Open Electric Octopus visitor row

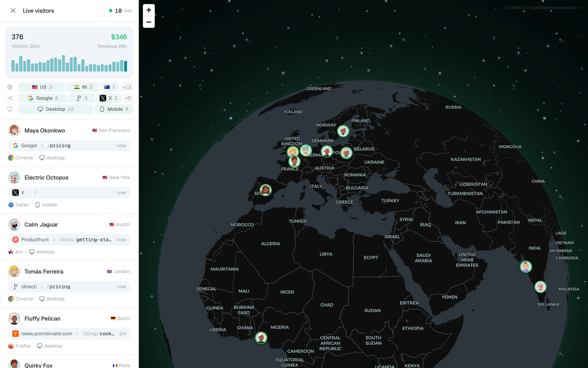[69, 190]
